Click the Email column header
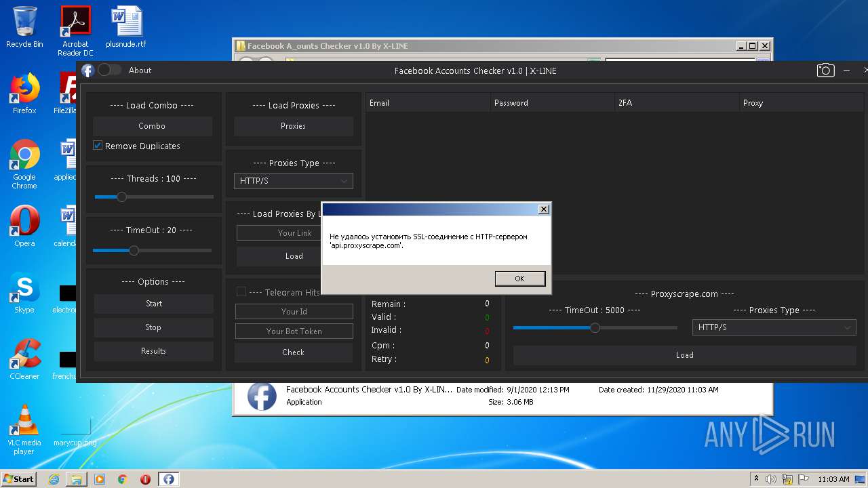Screen dimensions: 868x488 428,103
